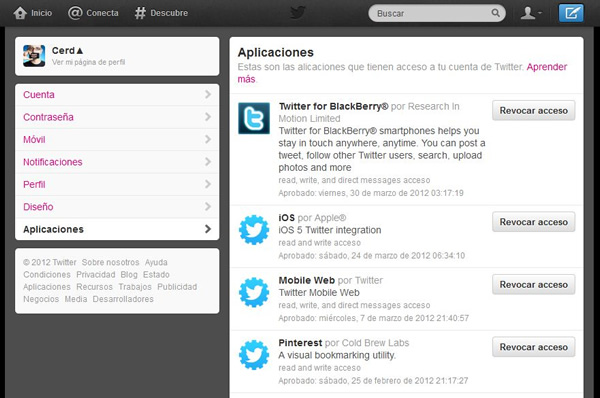Click the chevron on the Diseño row
Image resolution: width=600 pixels, height=398 pixels.
[208, 207]
